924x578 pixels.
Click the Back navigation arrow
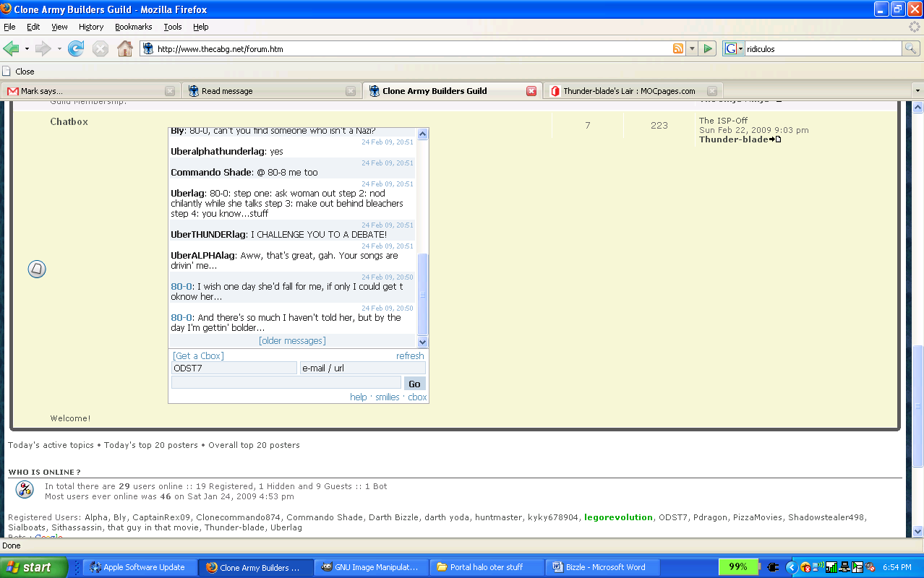pos(12,48)
